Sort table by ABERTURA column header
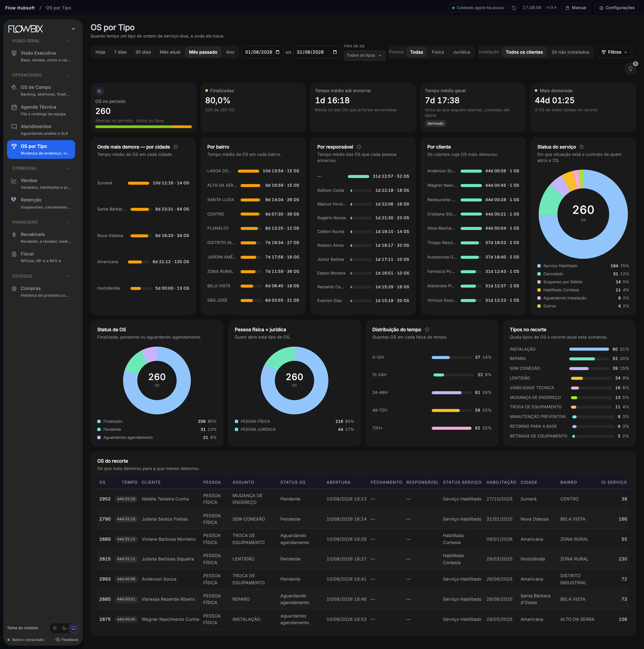Screen dimensions: 644x649 click(338, 482)
